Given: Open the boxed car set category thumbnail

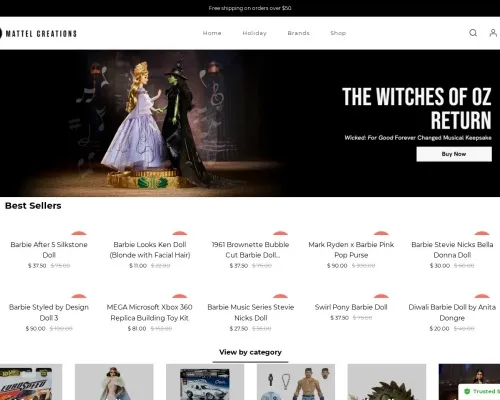Looking at the screenshot, I should coord(205,382).
